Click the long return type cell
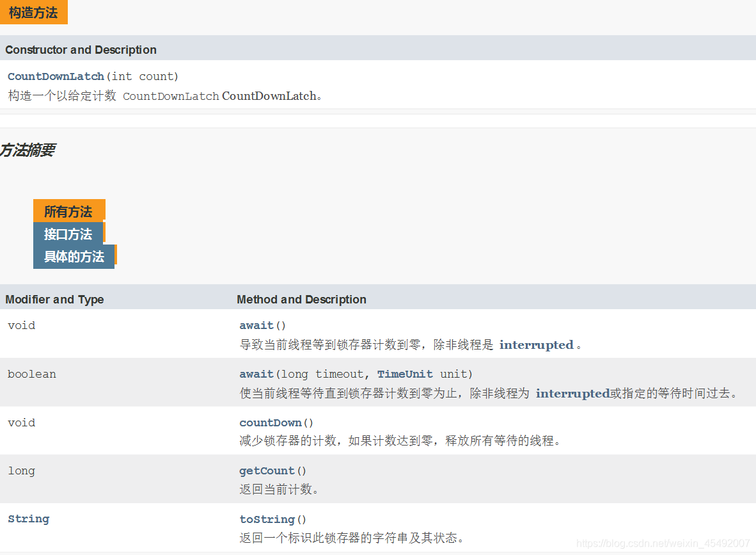 pyautogui.click(x=21, y=471)
